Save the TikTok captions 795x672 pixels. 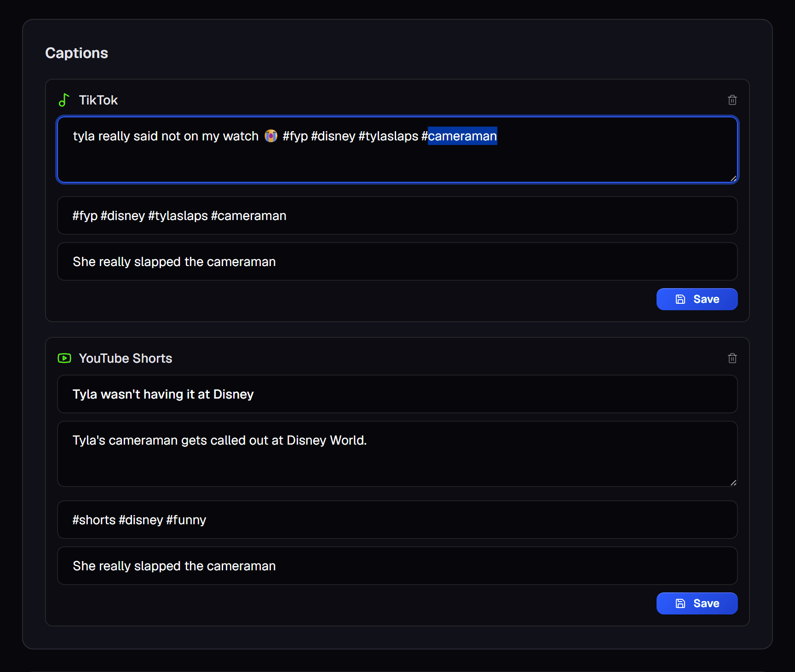[697, 299]
